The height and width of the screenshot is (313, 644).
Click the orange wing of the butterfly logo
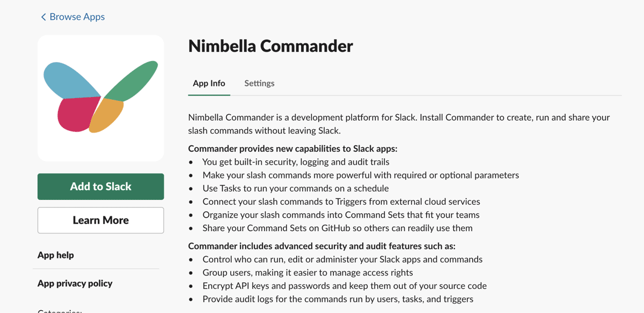point(107,115)
